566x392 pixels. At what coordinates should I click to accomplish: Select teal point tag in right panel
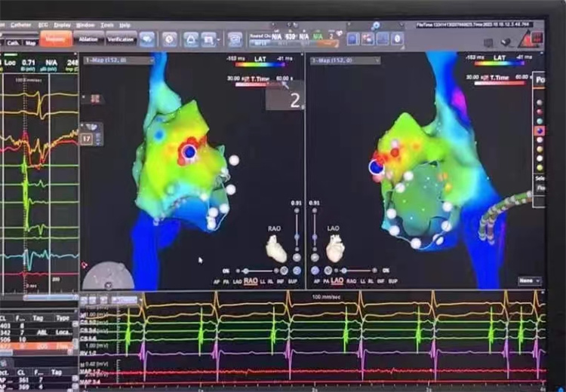point(540,121)
